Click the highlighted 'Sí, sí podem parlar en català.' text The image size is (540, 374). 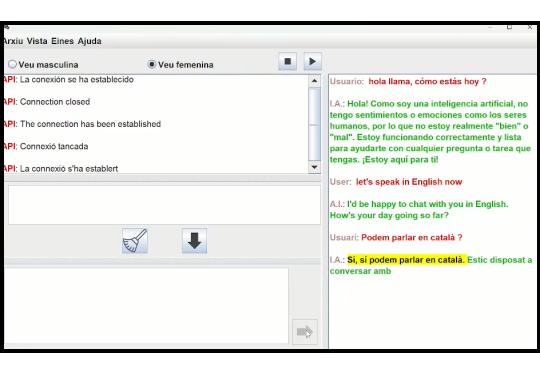[407, 260]
